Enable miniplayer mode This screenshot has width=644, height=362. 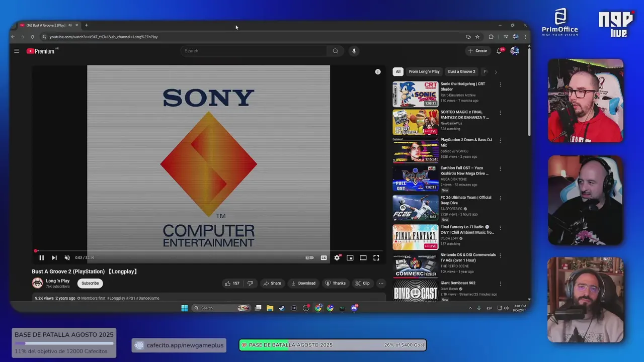pos(350,258)
